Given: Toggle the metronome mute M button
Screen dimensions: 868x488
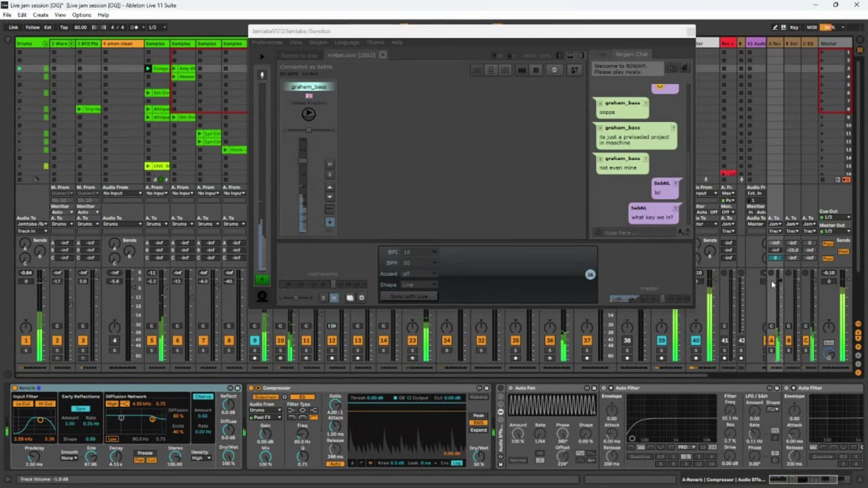Looking at the screenshot, I should tap(334, 298).
